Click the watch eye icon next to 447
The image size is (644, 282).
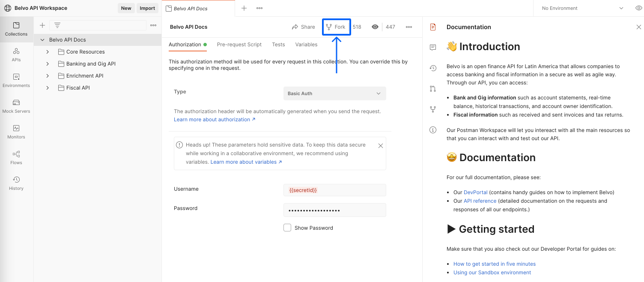pyautogui.click(x=375, y=27)
